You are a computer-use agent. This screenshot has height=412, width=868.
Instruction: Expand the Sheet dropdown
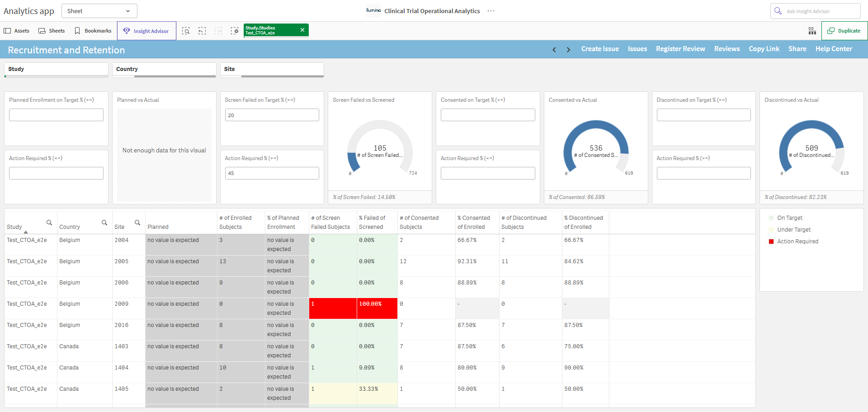(x=99, y=11)
